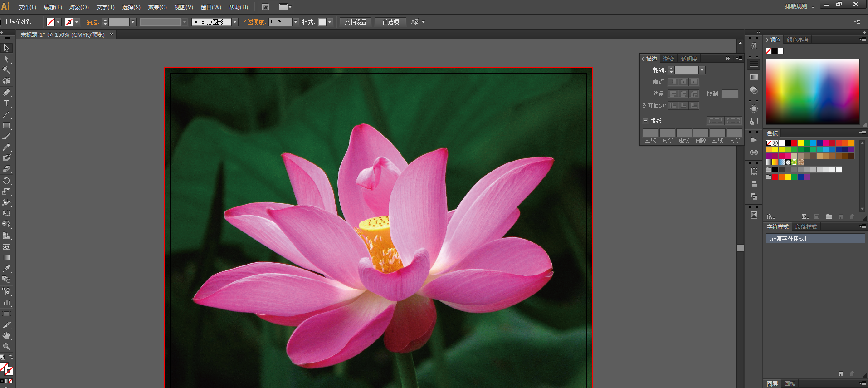Toggle projecting cap in 端点 row

tap(694, 82)
